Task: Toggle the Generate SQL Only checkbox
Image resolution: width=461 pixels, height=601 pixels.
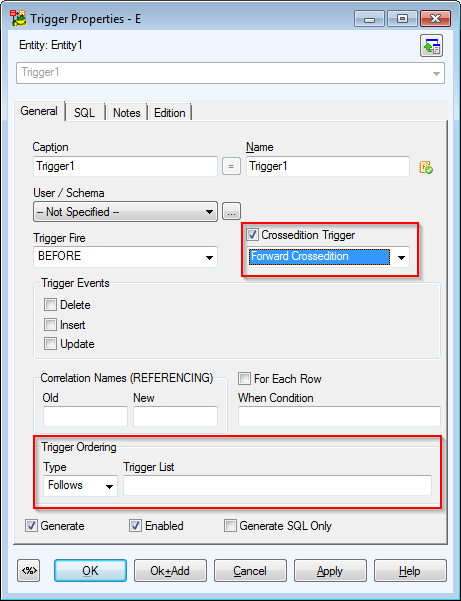Action: tap(230, 525)
